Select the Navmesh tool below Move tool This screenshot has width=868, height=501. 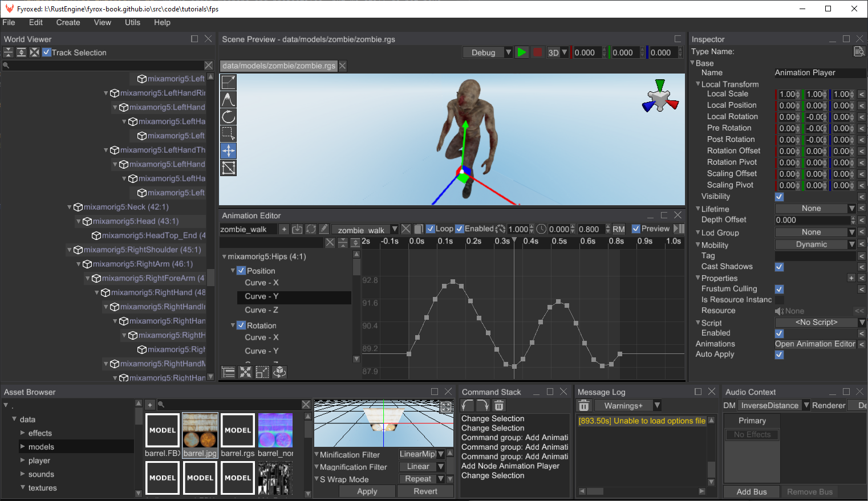pos(229,168)
